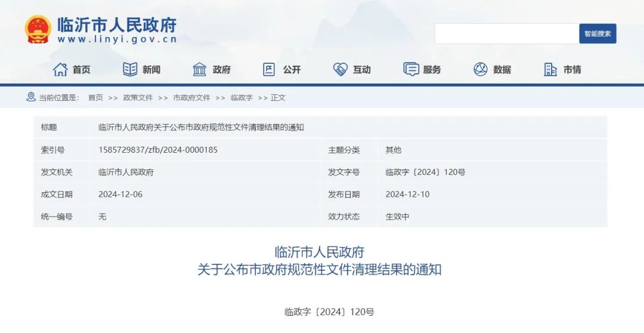Screen dimensions: 644x333
Task: Click the 数据 globe icon
Action: click(481, 69)
